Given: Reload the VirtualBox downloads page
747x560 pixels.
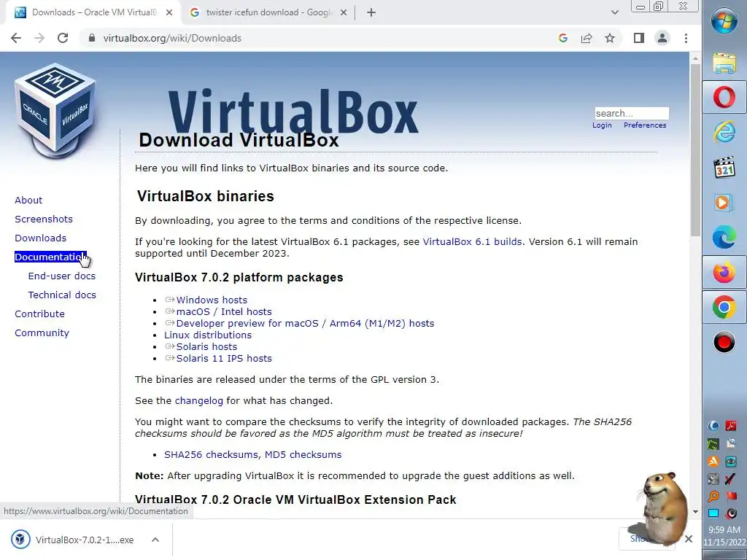Looking at the screenshot, I should [63, 38].
